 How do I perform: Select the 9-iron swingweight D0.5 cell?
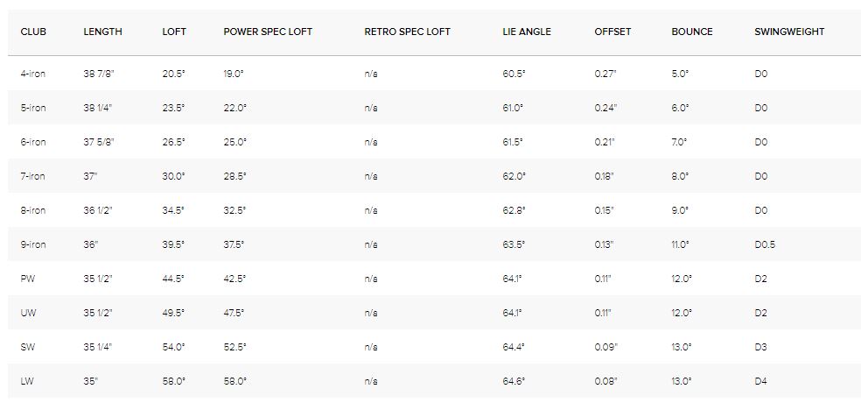point(765,244)
